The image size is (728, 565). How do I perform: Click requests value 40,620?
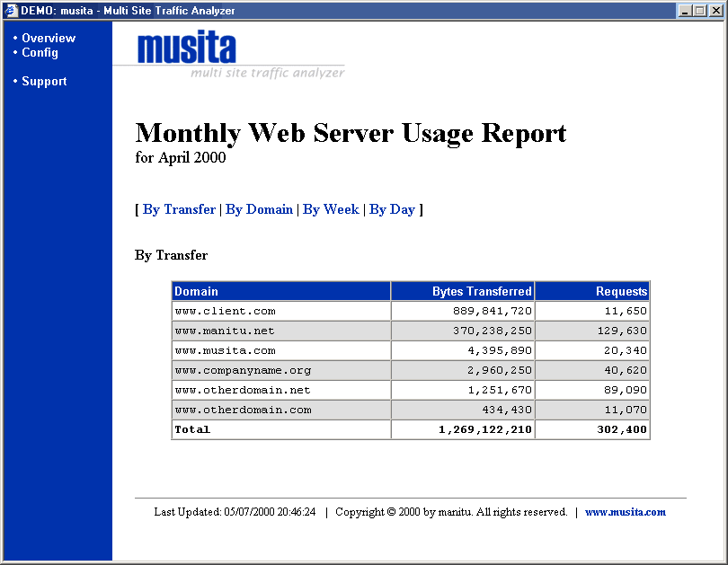[626, 370]
